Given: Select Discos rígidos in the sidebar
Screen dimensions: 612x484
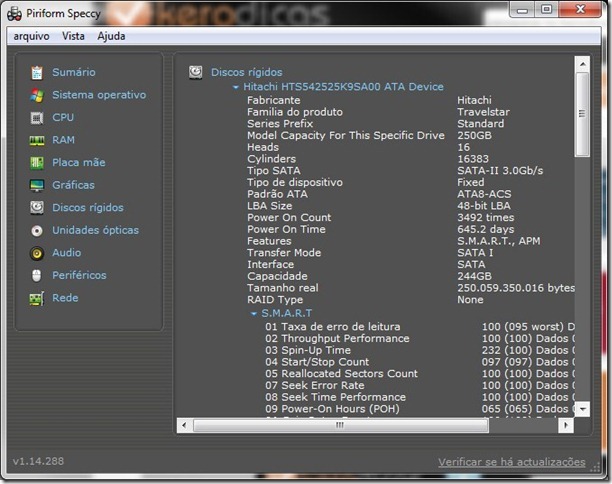Looking at the screenshot, I should pyautogui.click(x=88, y=208).
